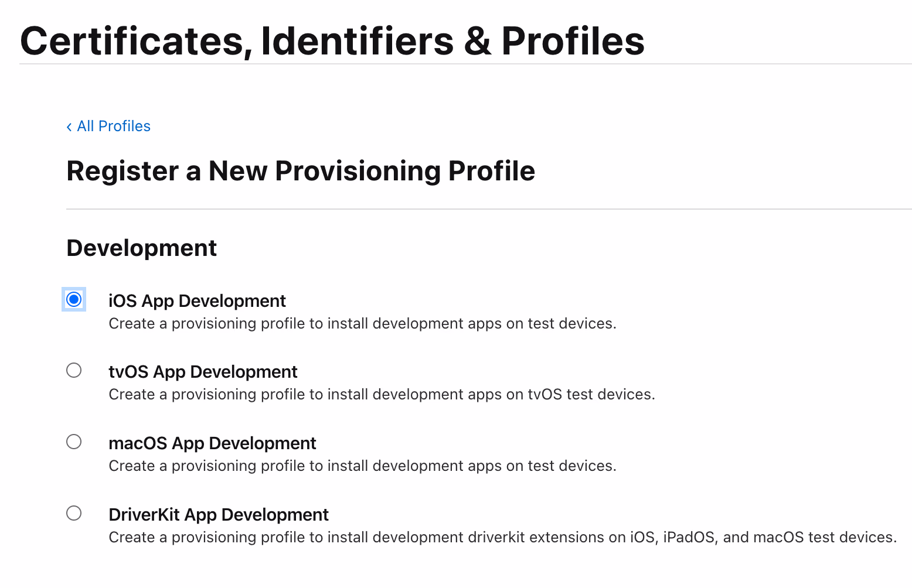Image resolution: width=912 pixels, height=588 pixels.
Task: Click the divider line under the page title
Action: 465,64
